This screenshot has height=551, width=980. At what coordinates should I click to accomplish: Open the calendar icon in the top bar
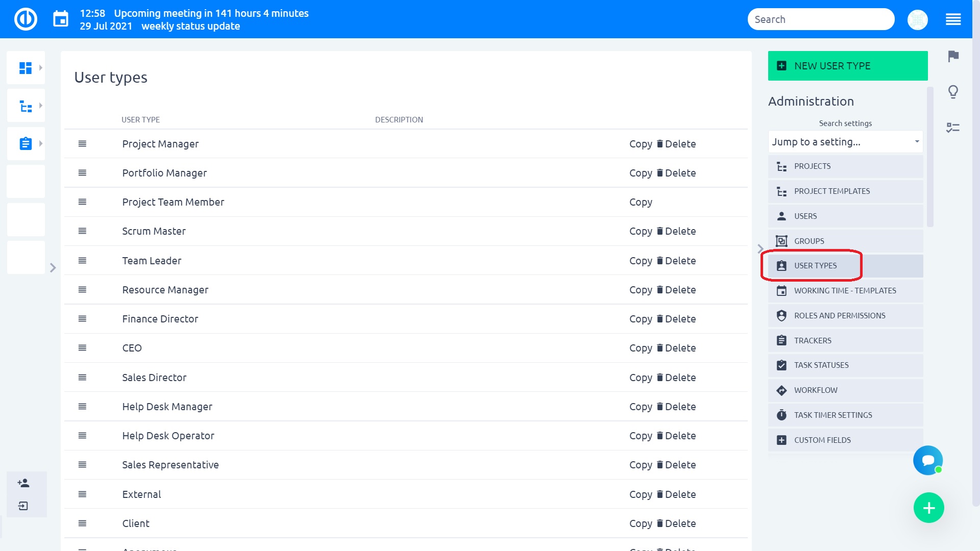tap(61, 18)
